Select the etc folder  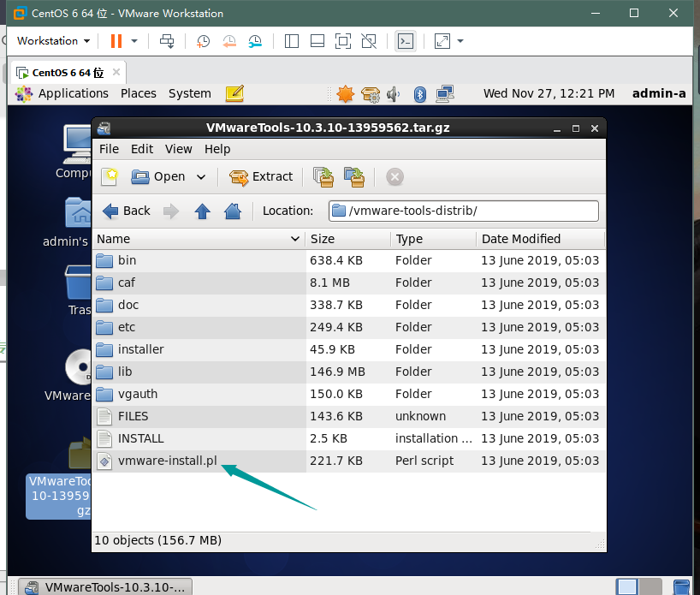348,327
